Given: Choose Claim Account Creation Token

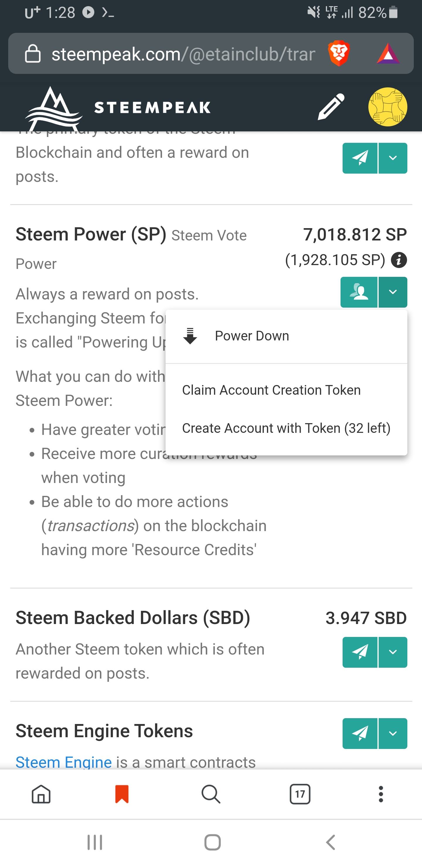Looking at the screenshot, I should 271,390.
